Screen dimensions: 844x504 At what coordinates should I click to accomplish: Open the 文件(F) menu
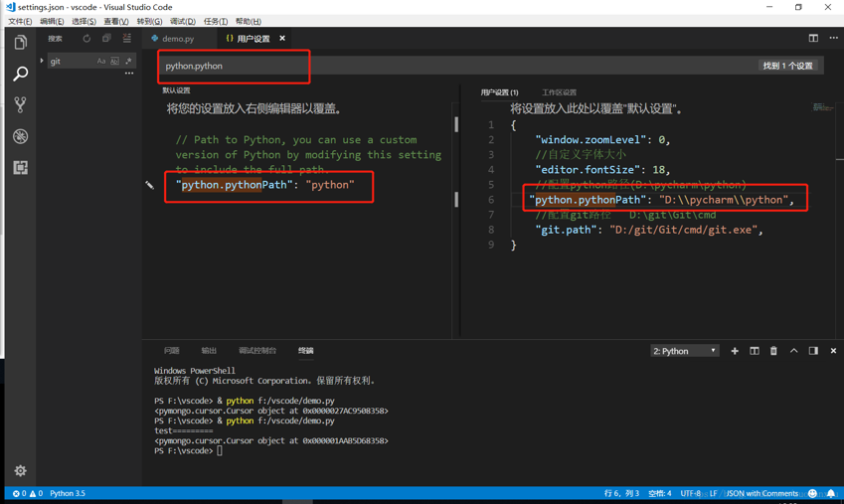(x=20, y=21)
